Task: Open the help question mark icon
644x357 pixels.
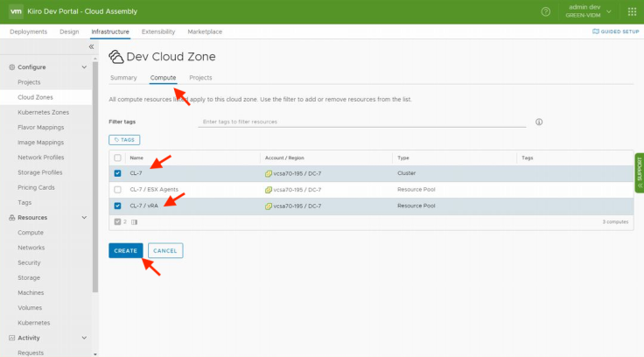Action: 545,11
